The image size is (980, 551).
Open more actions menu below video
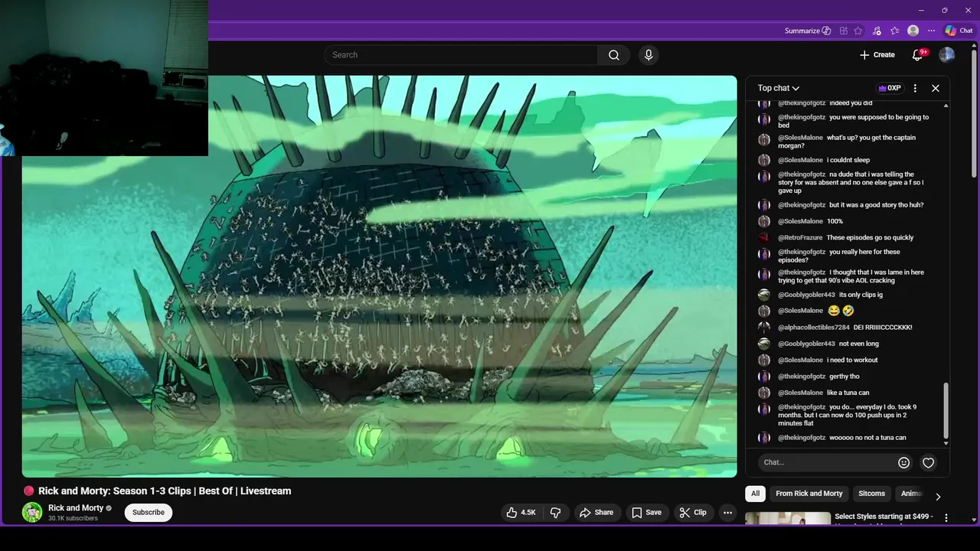[728, 513]
